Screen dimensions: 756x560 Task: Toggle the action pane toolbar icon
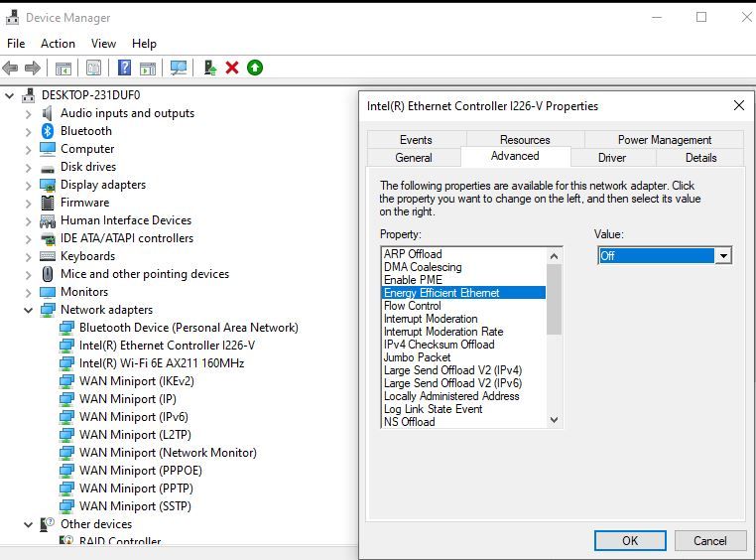(148, 68)
